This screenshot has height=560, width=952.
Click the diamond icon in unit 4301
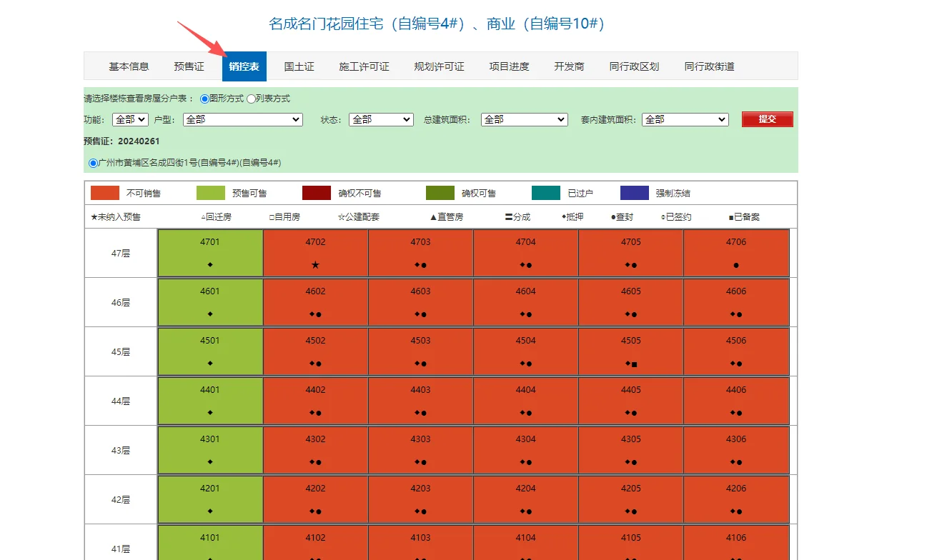[x=210, y=462]
